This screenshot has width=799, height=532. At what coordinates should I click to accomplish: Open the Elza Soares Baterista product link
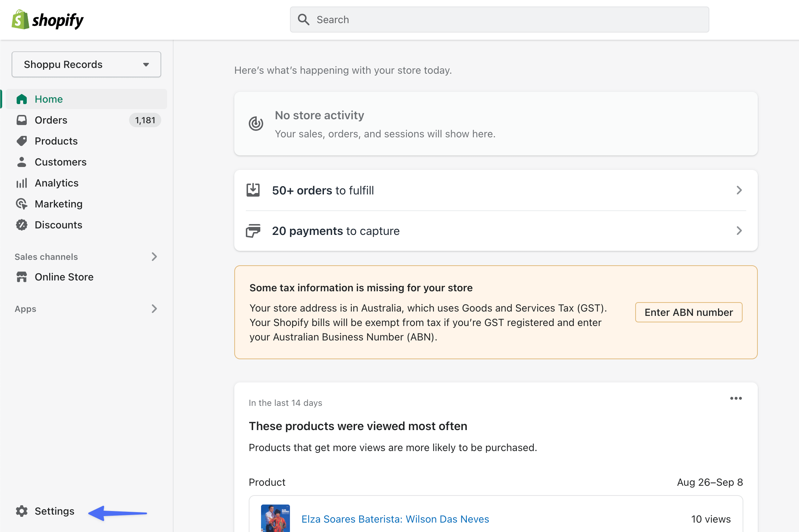click(x=395, y=519)
